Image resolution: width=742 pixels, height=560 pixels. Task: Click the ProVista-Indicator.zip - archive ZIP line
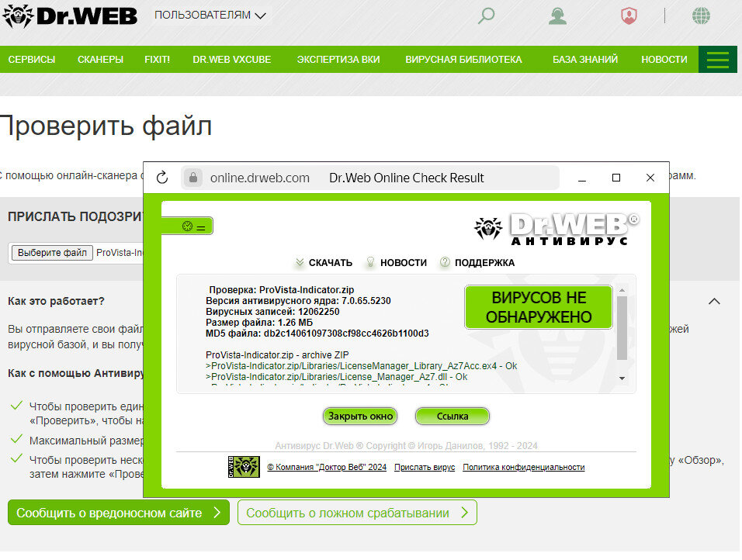point(277,355)
